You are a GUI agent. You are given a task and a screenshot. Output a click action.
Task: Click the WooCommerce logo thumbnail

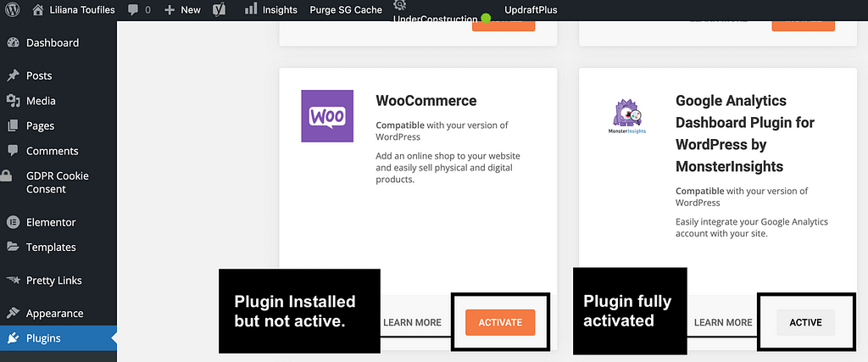pos(327,116)
